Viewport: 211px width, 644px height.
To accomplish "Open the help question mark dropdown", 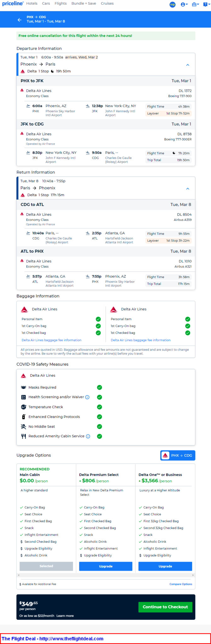I will pos(207,4).
